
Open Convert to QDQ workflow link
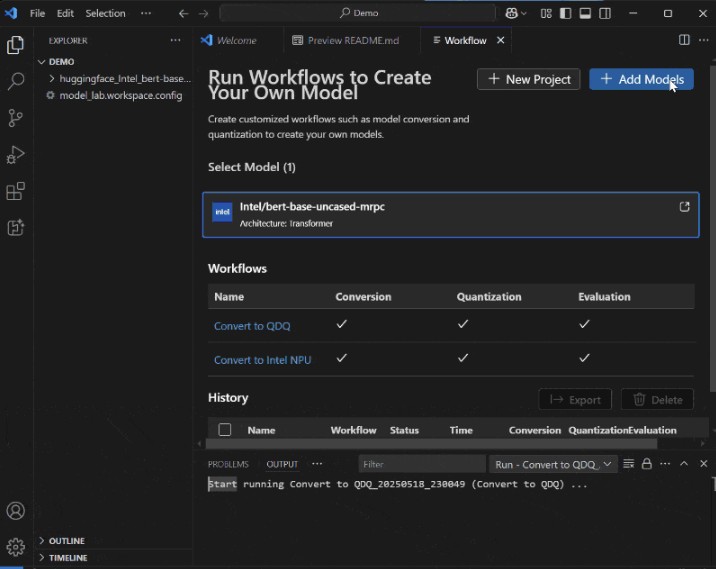(x=252, y=326)
